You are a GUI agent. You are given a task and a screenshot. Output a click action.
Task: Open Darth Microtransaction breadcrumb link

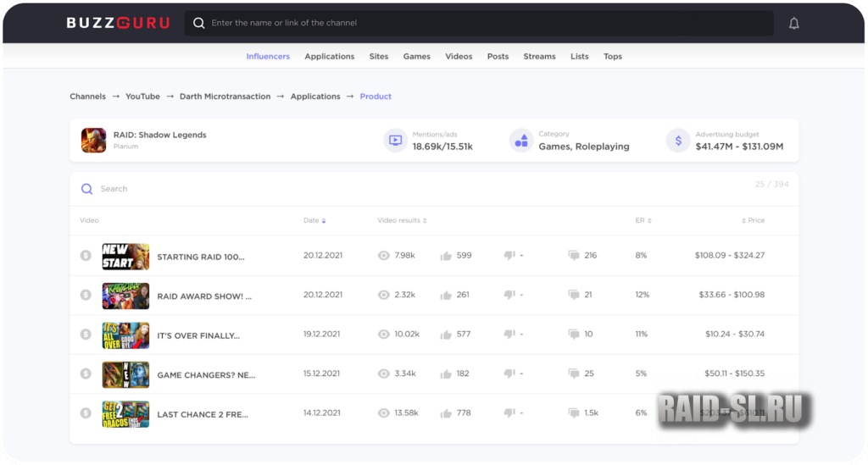225,97
